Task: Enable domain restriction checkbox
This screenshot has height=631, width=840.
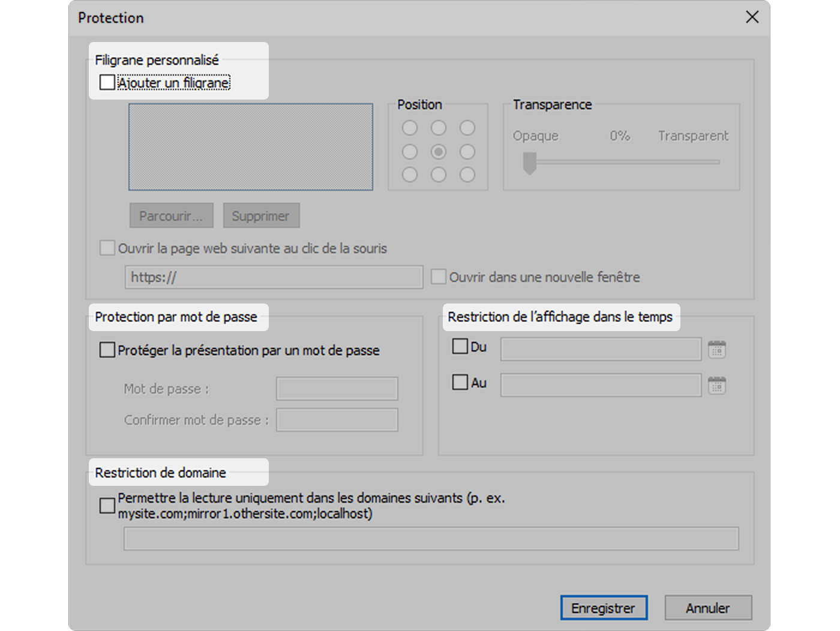Action: click(x=107, y=506)
